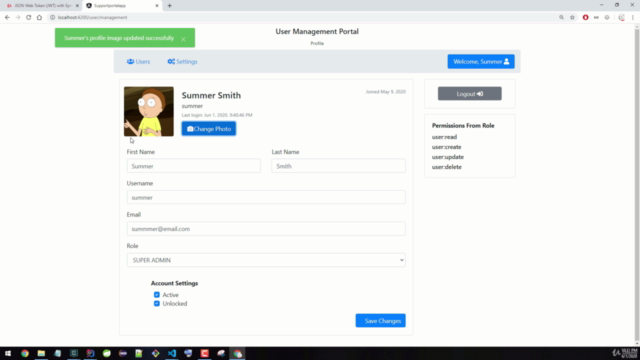Click the Logout button
Viewport: 640px width, 360px height.
[470, 94]
